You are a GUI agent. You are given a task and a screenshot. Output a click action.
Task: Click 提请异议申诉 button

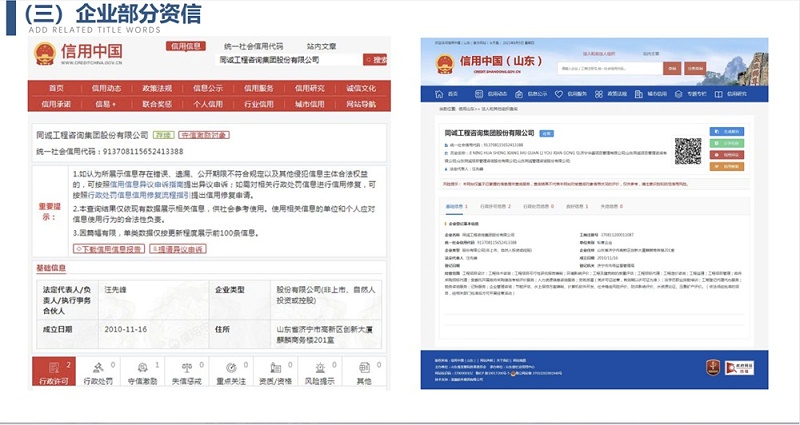click(x=178, y=249)
